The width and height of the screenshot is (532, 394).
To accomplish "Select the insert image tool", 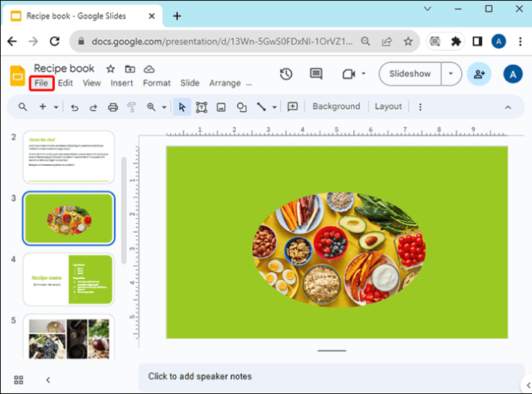I will 221,107.
